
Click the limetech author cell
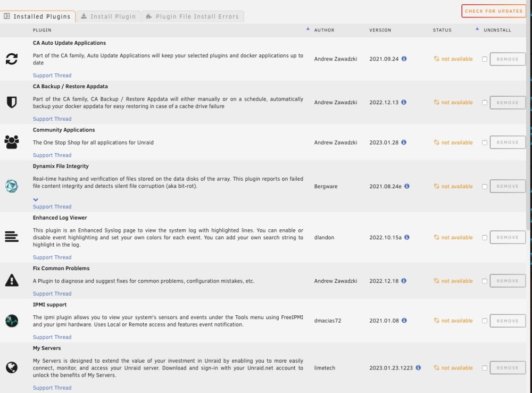click(x=325, y=367)
